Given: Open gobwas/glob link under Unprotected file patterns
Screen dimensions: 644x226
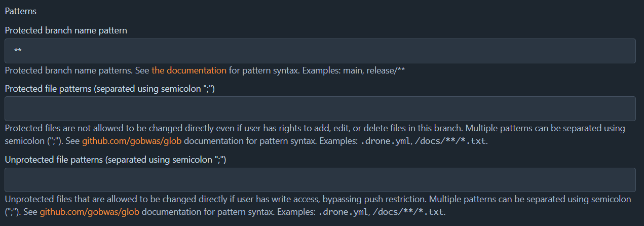Looking at the screenshot, I should (89, 211).
